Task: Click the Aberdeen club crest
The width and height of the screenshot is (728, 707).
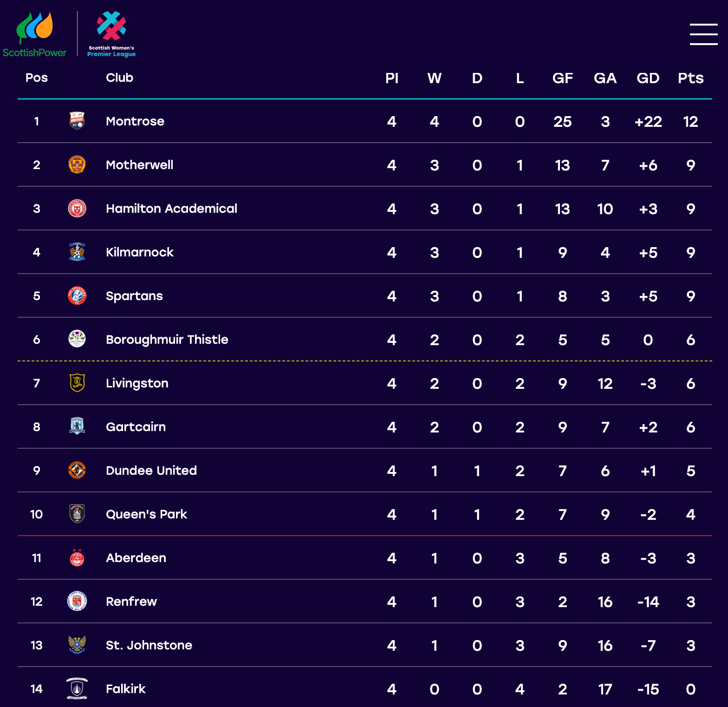Action: 77,557
